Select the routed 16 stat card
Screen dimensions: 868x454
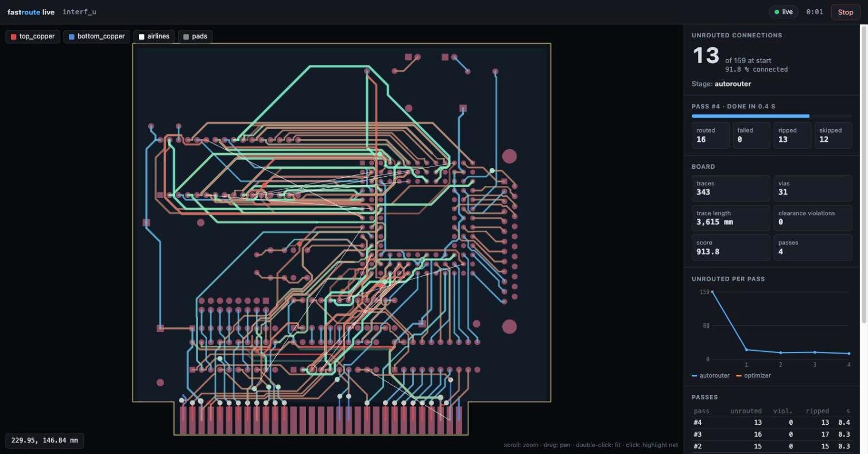[x=711, y=135]
